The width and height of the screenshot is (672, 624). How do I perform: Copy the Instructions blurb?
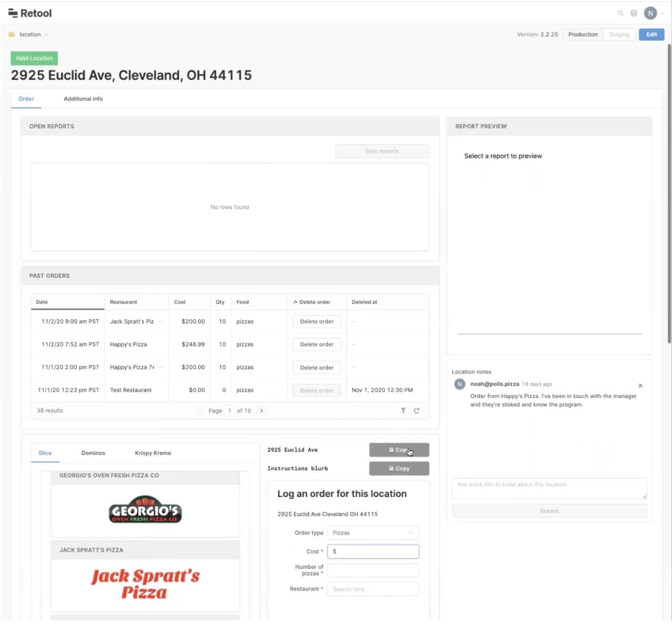[x=399, y=468]
